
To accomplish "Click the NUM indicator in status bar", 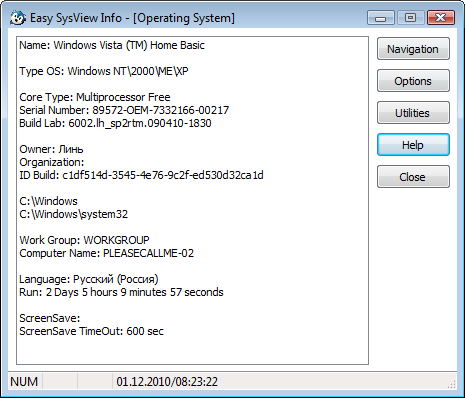I will tap(24, 382).
